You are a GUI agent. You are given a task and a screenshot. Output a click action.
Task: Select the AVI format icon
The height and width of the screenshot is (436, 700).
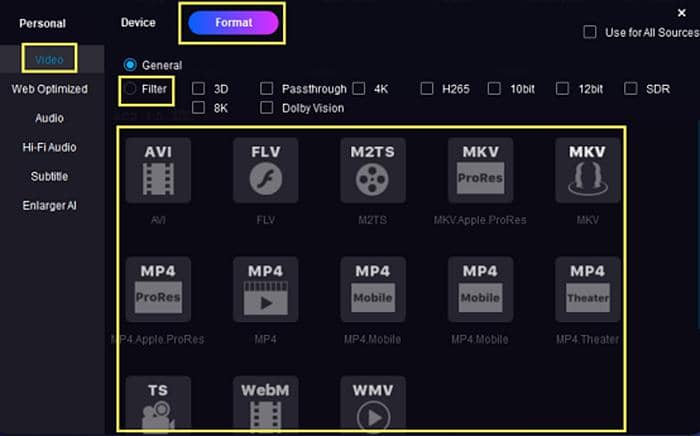point(158,171)
